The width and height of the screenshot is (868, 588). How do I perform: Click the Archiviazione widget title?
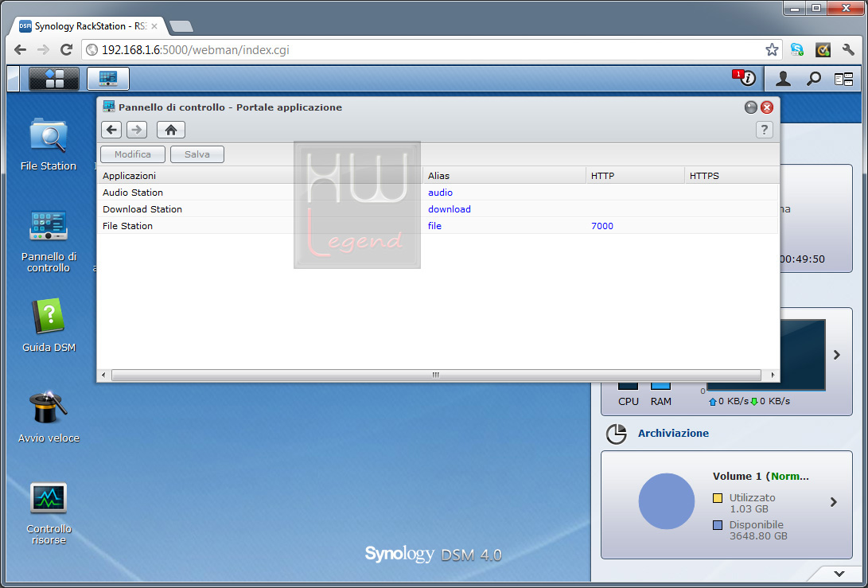click(x=673, y=433)
